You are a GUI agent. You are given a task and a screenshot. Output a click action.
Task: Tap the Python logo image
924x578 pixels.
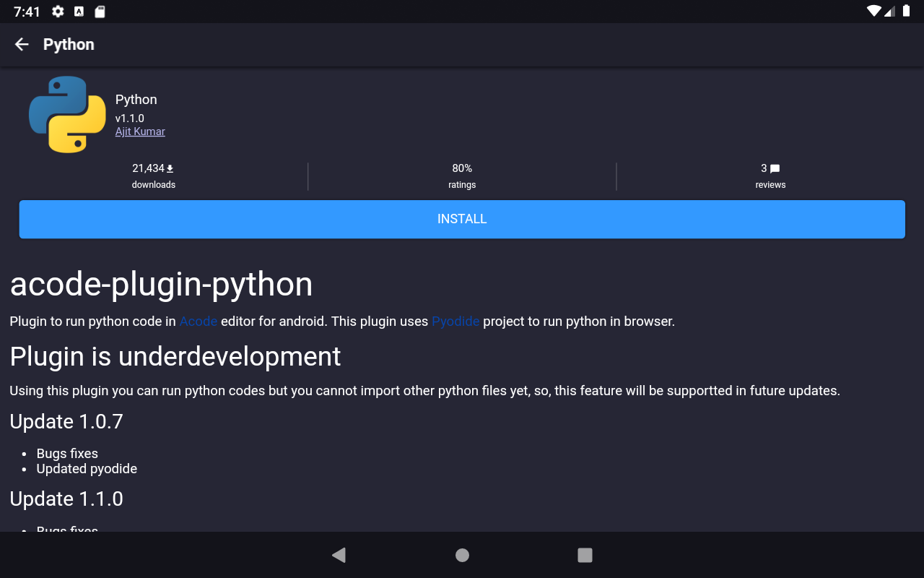point(66,114)
